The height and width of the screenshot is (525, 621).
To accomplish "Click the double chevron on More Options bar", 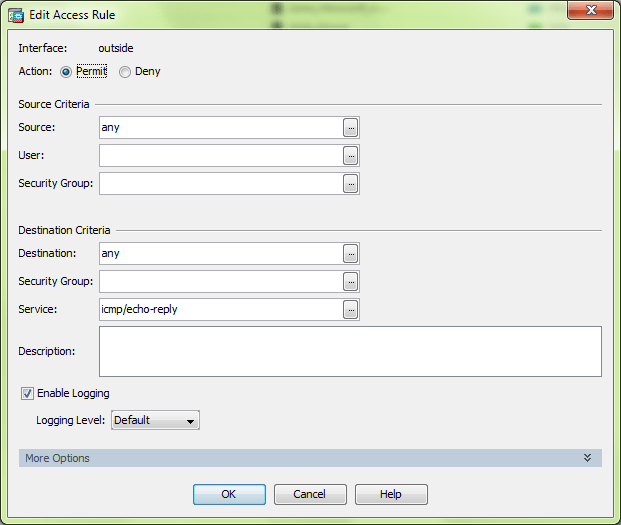I will [588, 458].
